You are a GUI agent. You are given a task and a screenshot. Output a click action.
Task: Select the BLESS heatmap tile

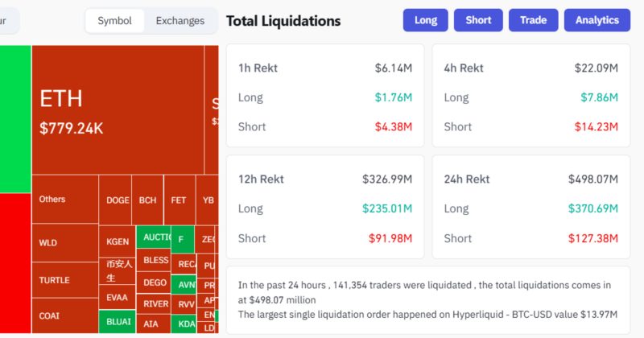pyautogui.click(x=154, y=260)
